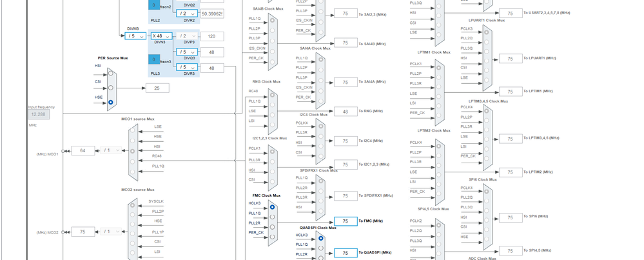Select HSE in PER Source Mux
This screenshot has width=644, height=260.
coord(110,103)
